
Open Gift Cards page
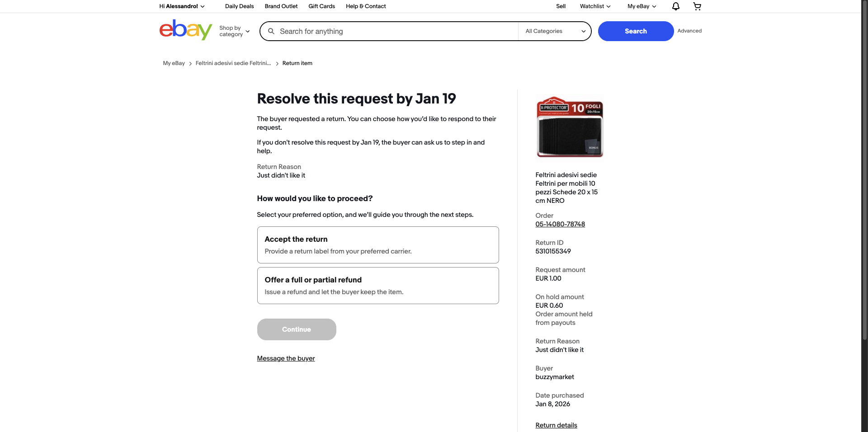coord(321,6)
